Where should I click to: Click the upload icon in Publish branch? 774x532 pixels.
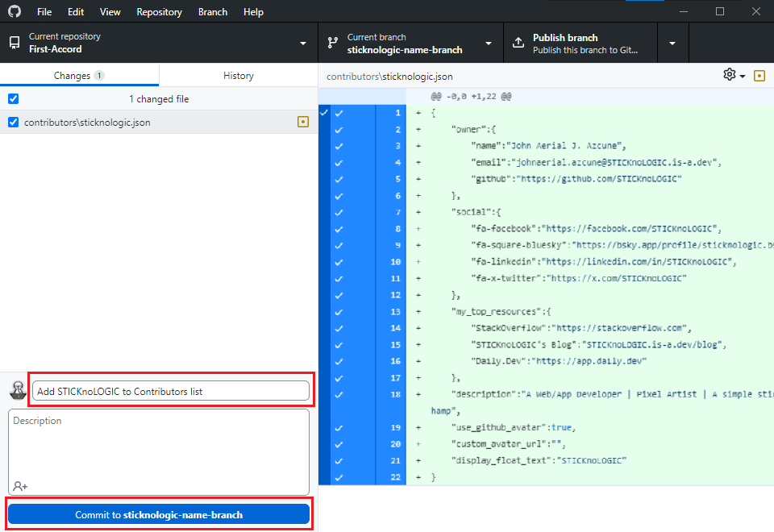click(x=518, y=43)
